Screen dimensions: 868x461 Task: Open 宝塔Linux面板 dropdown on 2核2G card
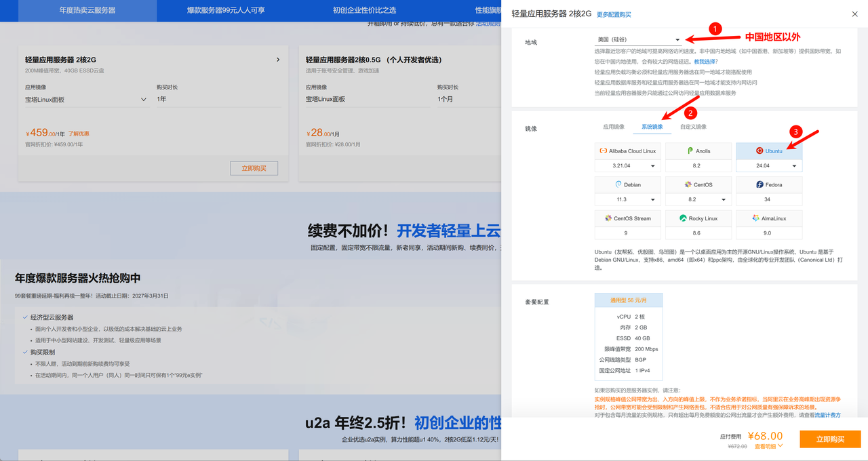(x=86, y=100)
